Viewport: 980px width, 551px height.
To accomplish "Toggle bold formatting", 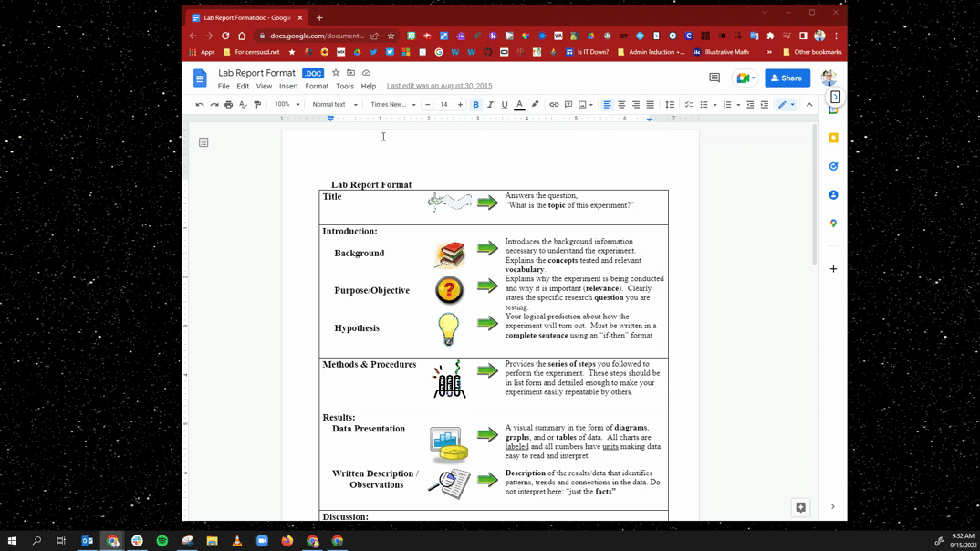I will coord(475,104).
